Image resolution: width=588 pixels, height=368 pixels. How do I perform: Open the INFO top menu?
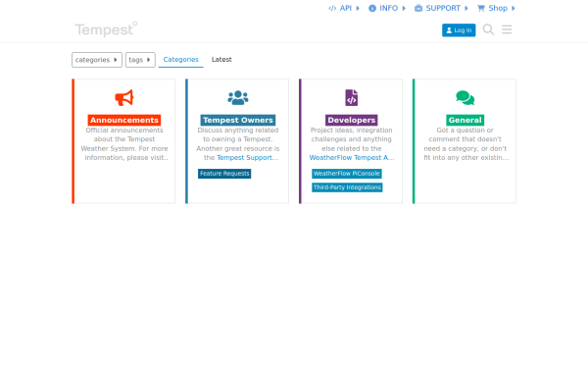387,8
